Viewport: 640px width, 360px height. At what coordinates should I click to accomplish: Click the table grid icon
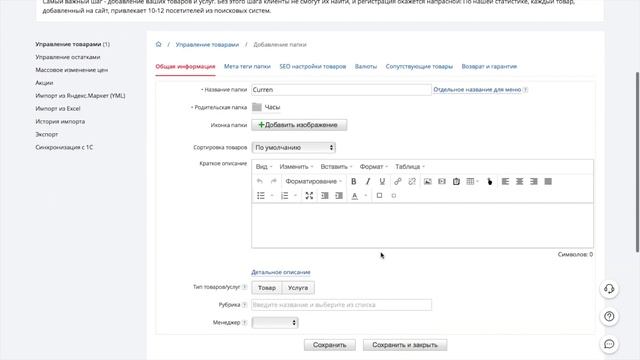click(470, 181)
